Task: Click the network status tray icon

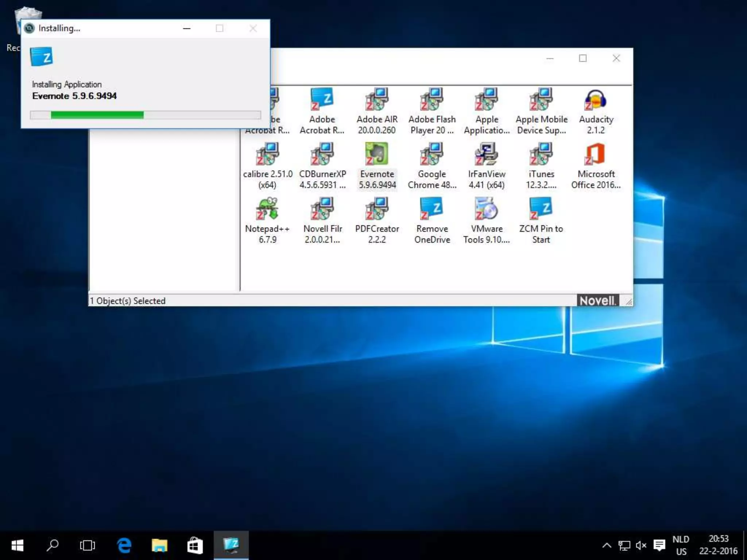Action: click(x=624, y=545)
